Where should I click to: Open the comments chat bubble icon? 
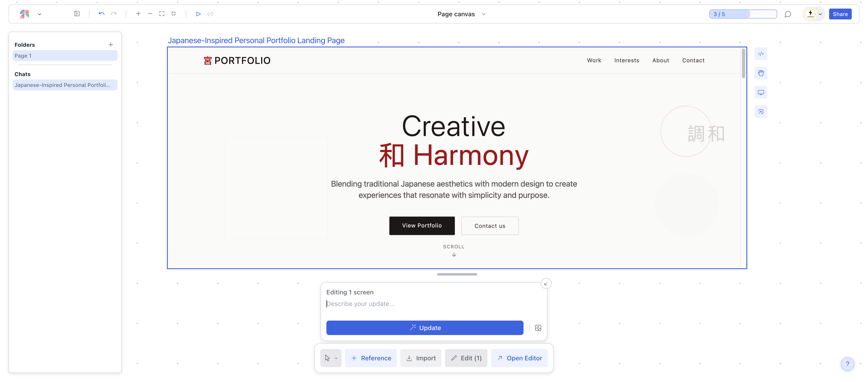click(x=788, y=14)
